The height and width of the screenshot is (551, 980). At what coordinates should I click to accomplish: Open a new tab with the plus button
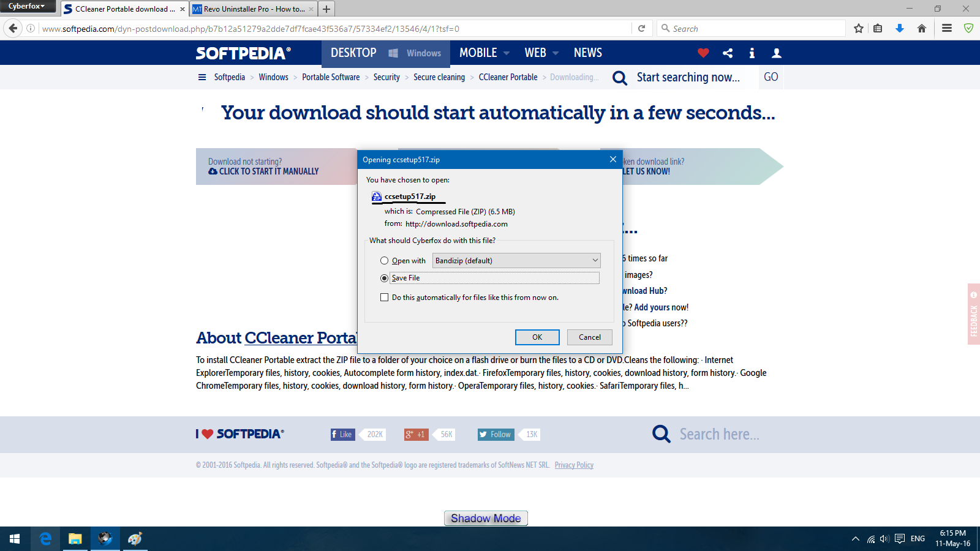pos(326,9)
